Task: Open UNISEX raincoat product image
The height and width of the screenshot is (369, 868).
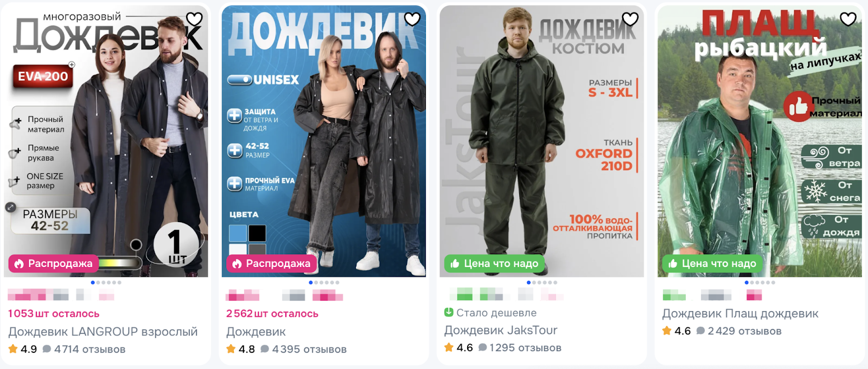Action: [x=324, y=141]
